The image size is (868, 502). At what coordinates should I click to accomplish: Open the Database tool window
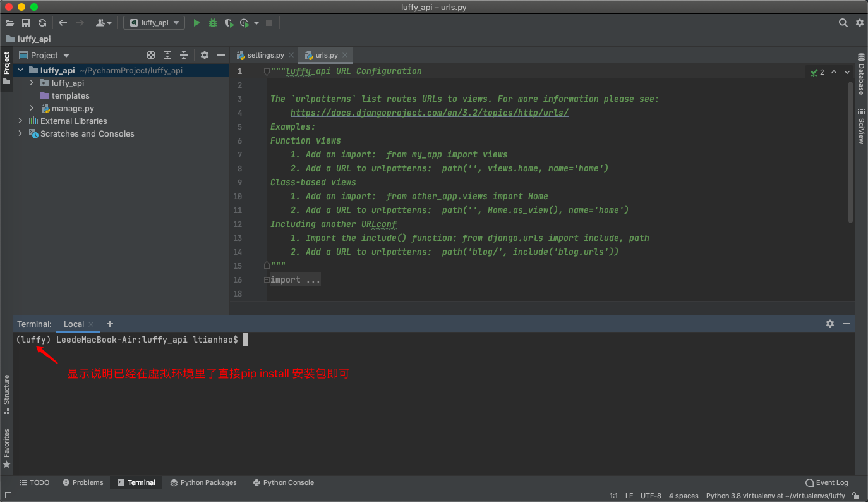tap(861, 74)
